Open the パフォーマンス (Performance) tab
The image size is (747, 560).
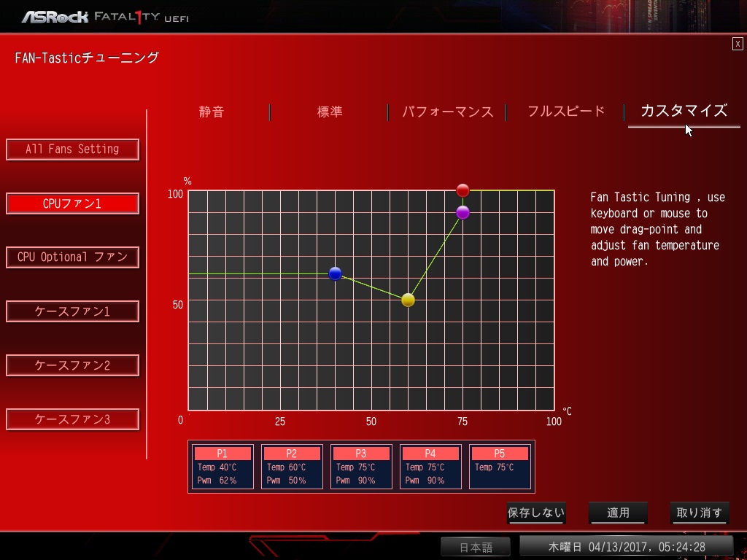(x=447, y=112)
